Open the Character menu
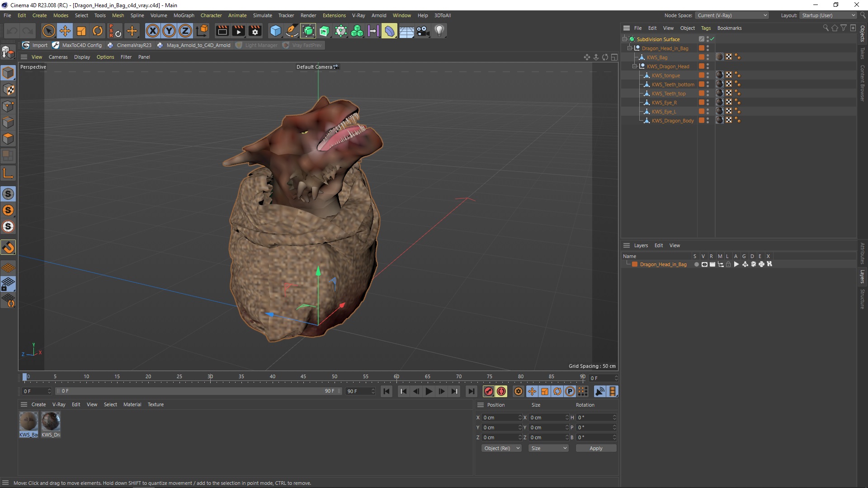 [211, 15]
